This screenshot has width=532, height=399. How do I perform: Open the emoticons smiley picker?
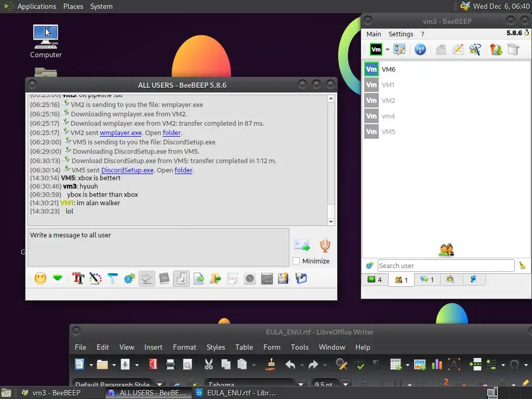point(41,278)
